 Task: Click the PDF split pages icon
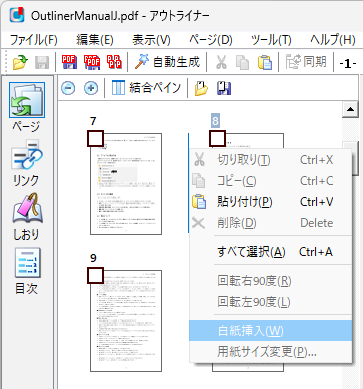[114, 62]
